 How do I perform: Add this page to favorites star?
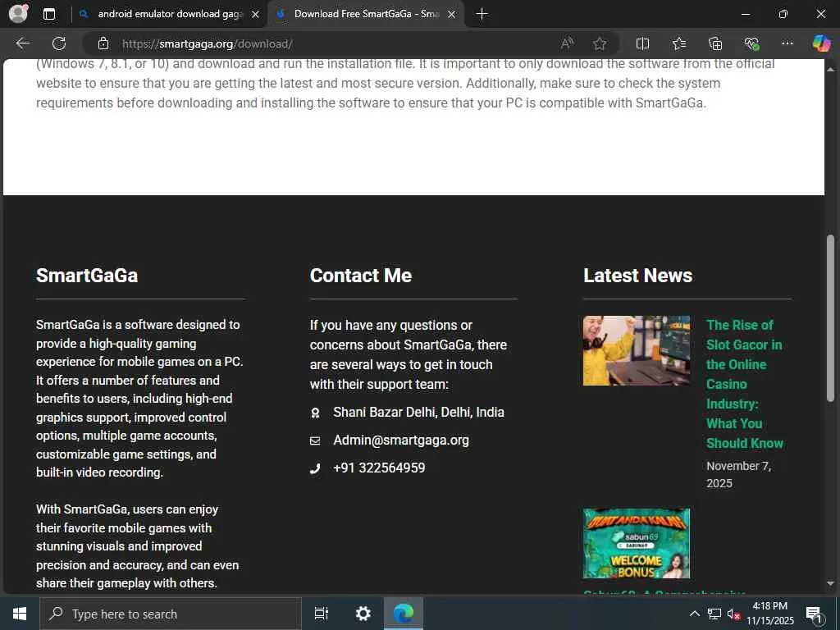pyautogui.click(x=600, y=43)
